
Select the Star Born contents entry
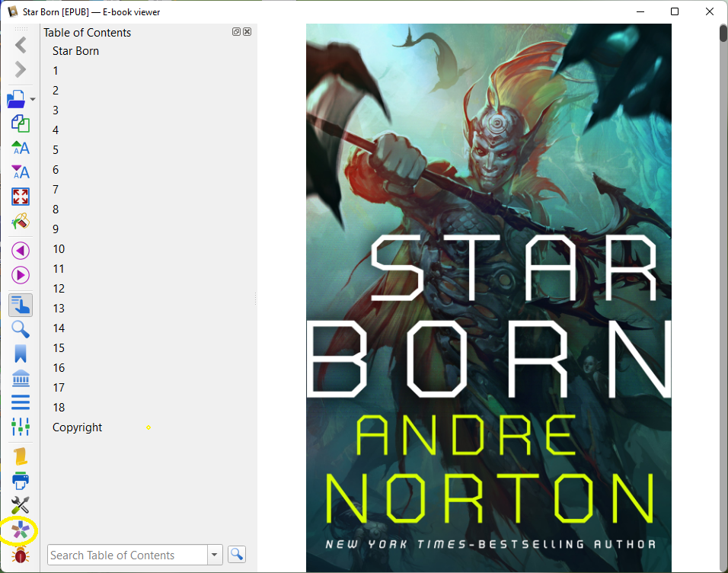tap(75, 51)
